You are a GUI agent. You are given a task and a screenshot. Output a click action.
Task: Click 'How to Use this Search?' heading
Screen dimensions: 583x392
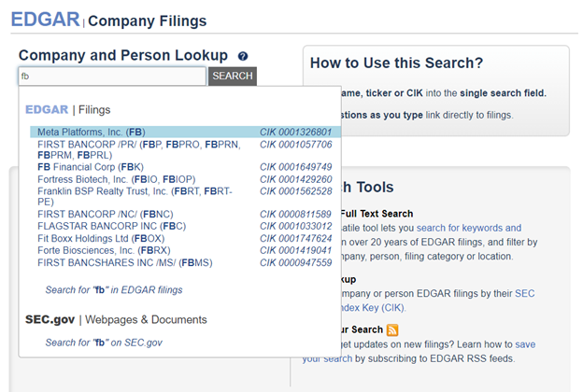point(396,63)
